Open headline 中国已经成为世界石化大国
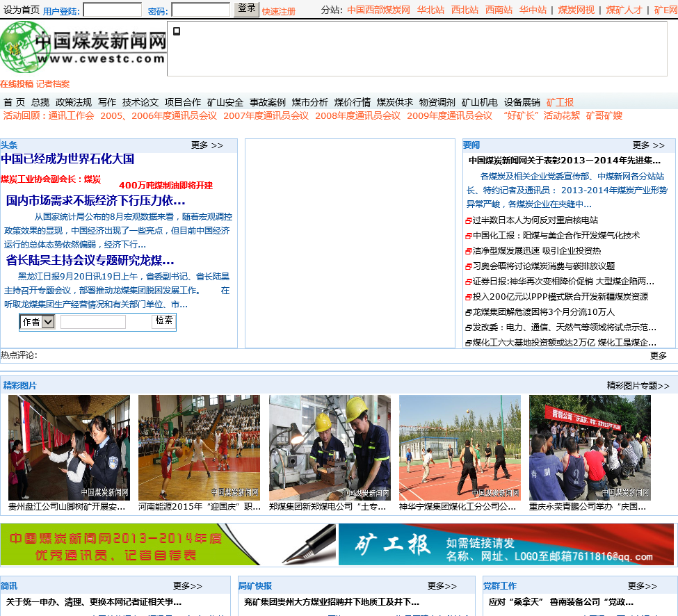Image resolution: width=678 pixels, height=616 pixels. (67, 159)
